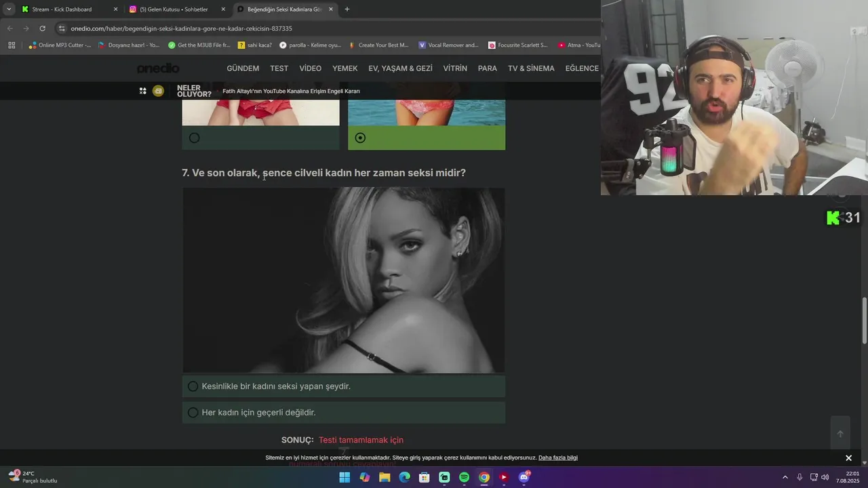Close the Kick Dashboard tab
This screenshot has width=868, height=488.
pyautogui.click(x=115, y=9)
